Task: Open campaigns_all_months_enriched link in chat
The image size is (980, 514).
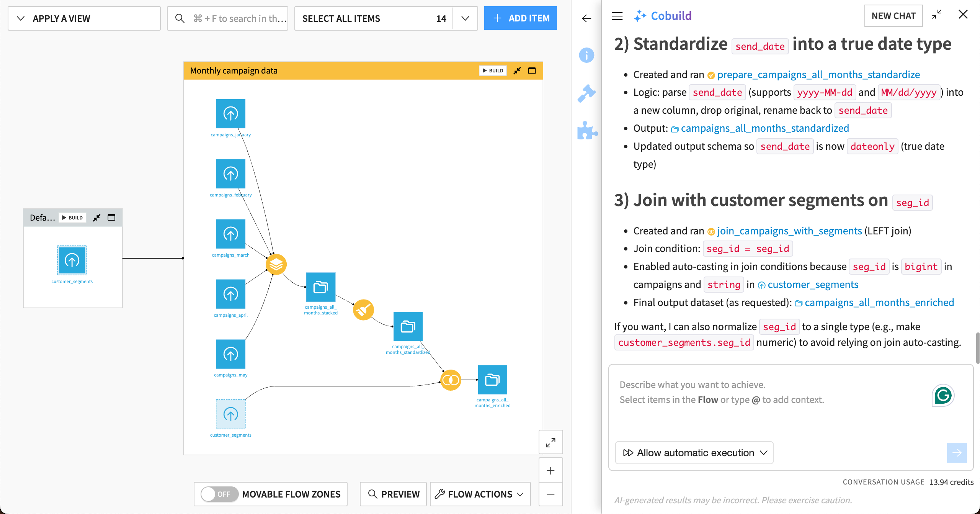Action: tap(879, 303)
